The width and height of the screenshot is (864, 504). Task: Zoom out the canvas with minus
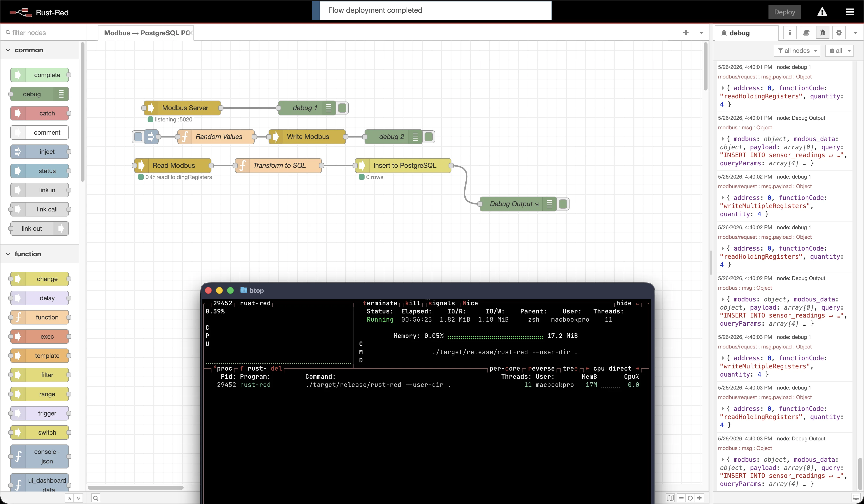click(681, 498)
